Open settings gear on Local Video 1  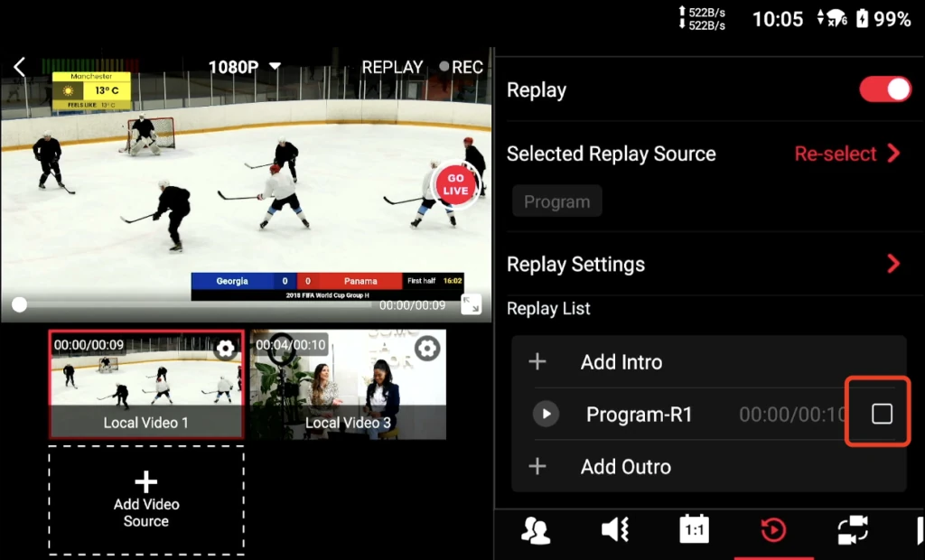pos(225,349)
